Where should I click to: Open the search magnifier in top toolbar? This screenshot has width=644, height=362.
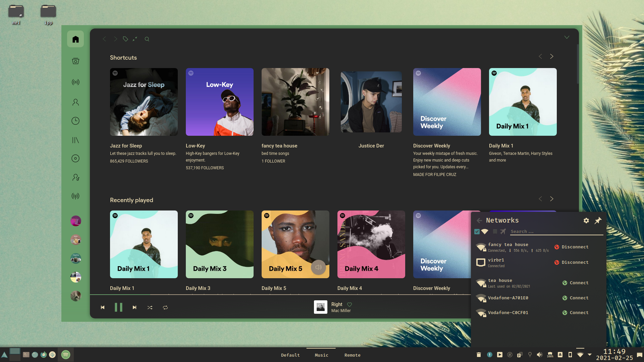coord(147,39)
